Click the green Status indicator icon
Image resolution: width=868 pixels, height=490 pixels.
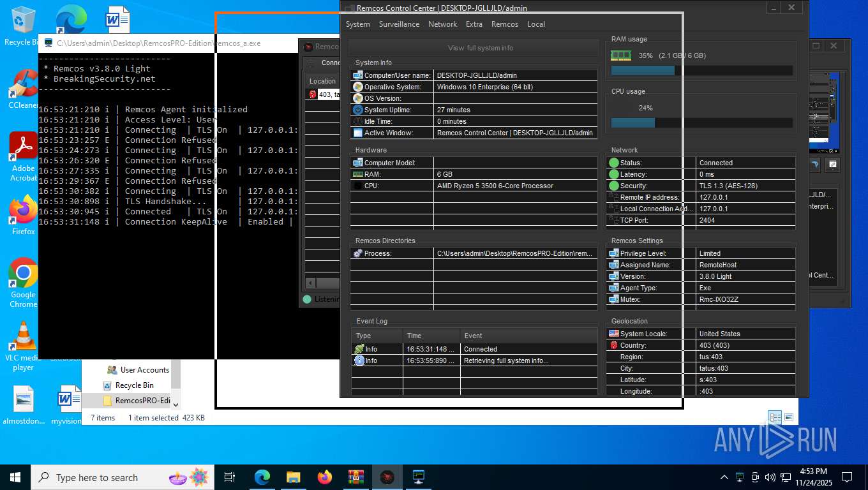tap(614, 163)
